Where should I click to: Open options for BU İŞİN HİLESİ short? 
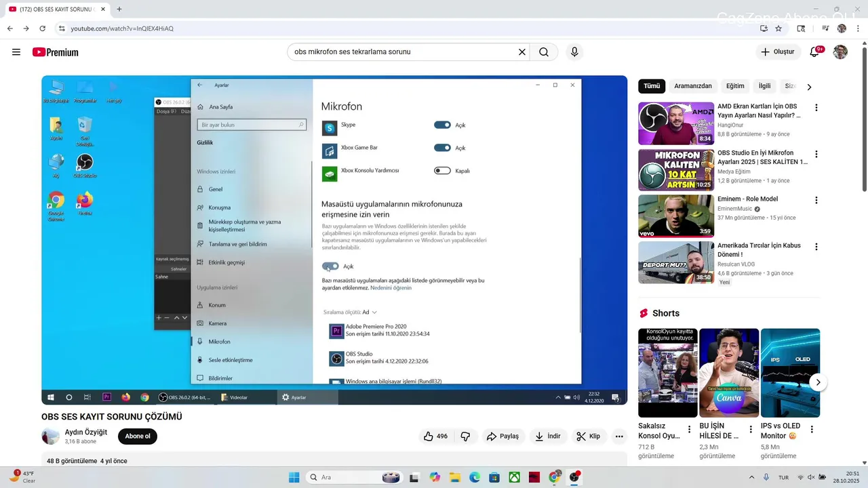pyautogui.click(x=751, y=430)
